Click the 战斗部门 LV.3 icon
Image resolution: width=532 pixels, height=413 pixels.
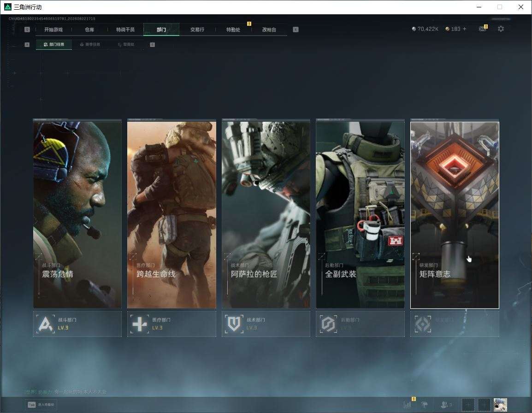[46, 324]
